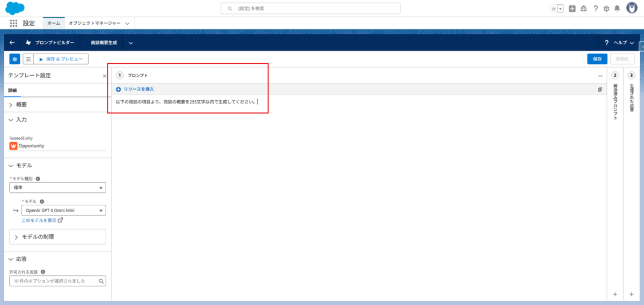
Task: Click the global actions plus icon
Action: pos(572,9)
